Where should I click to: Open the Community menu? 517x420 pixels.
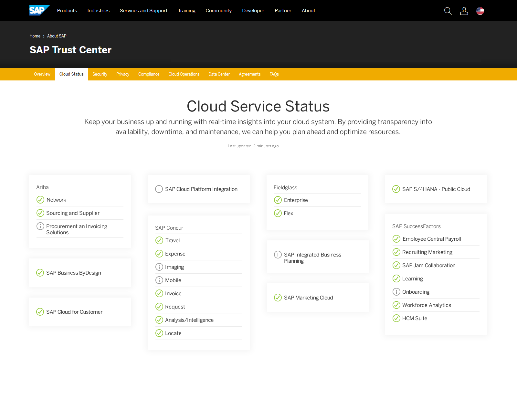219,11
